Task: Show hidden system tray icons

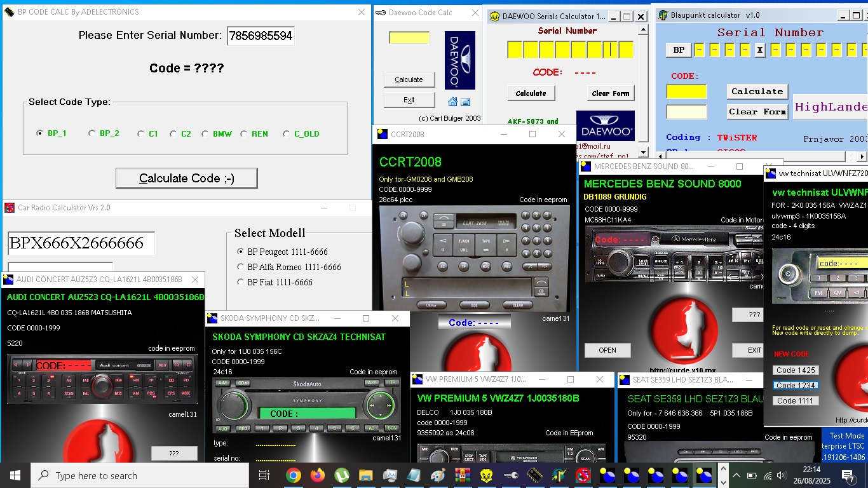Action: click(x=736, y=475)
